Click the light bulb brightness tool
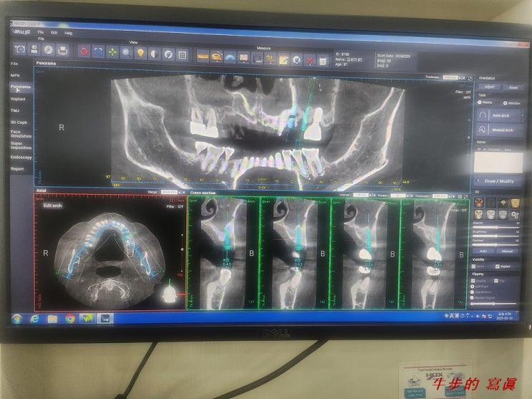This screenshot has height=399, width=532. tap(140, 53)
